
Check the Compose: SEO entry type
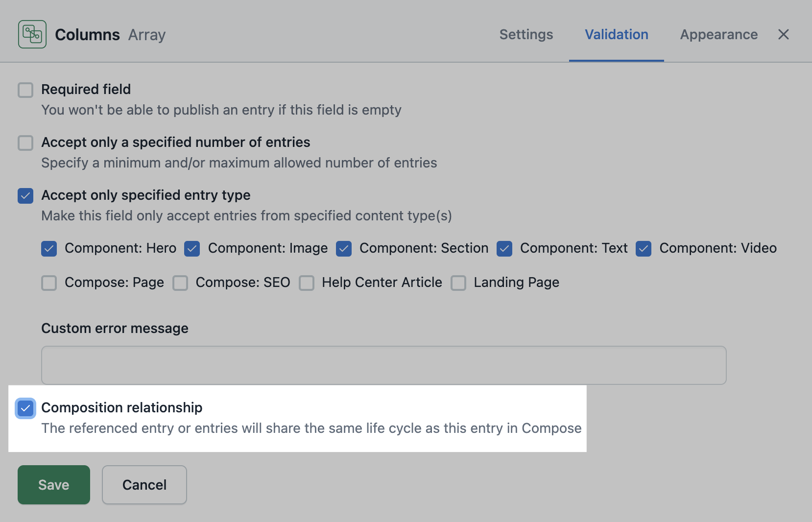coord(180,283)
